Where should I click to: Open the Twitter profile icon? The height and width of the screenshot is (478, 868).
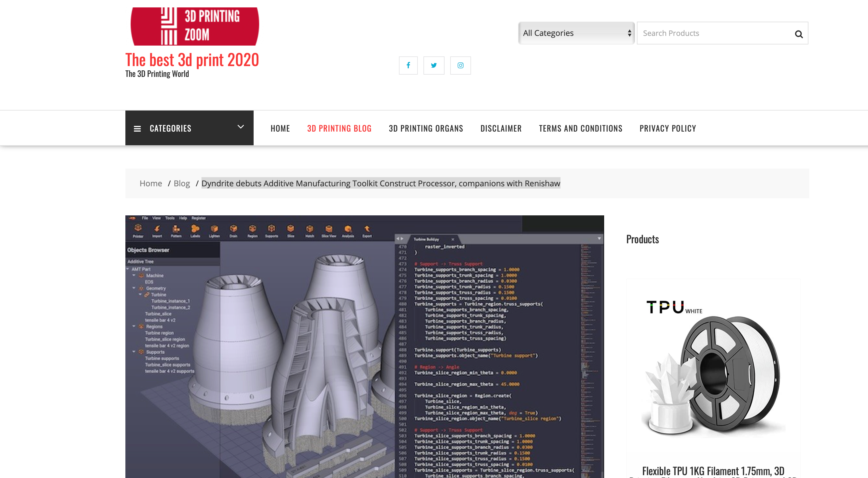pos(434,65)
